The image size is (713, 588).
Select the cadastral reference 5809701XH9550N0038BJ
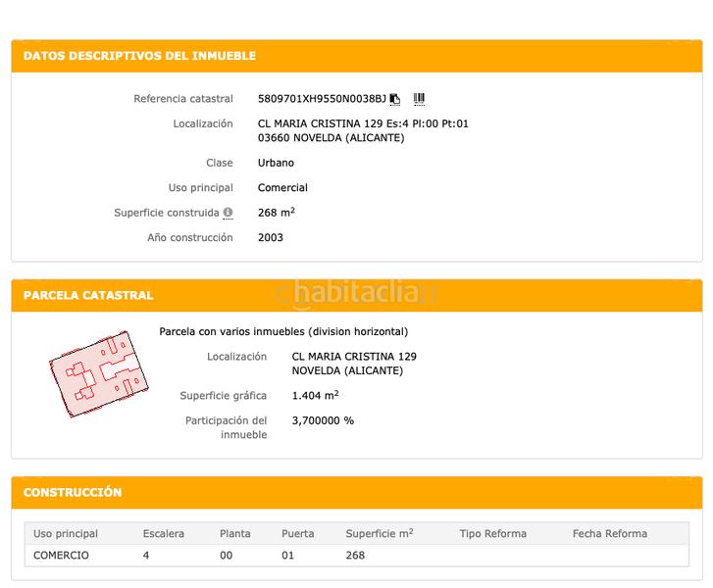322,99
